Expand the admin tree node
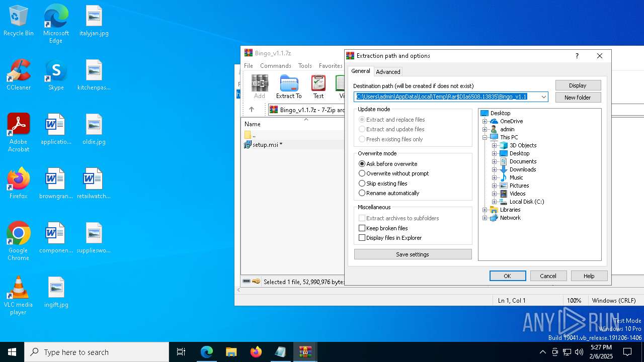Image resolution: width=644 pixels, height=362 pixels. (x=485, y=129)
